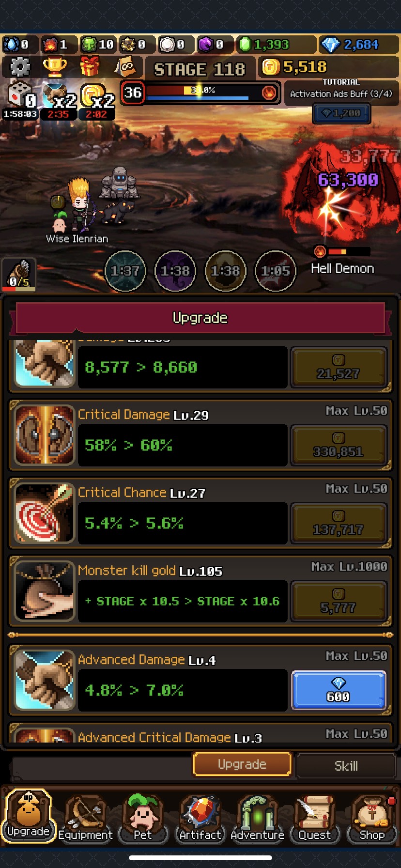Activate the first skill with 1:37 cooldown

125,271
